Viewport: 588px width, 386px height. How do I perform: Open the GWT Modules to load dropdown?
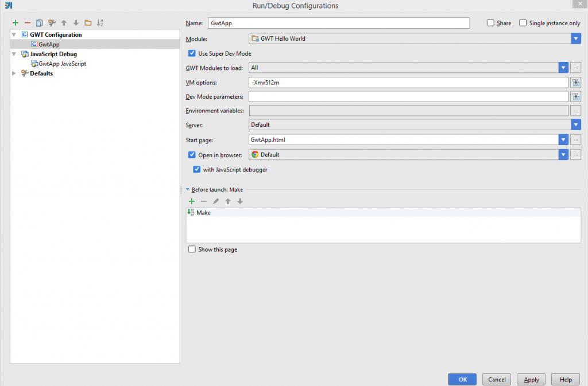pyautogui.click(x=563, y=68)
